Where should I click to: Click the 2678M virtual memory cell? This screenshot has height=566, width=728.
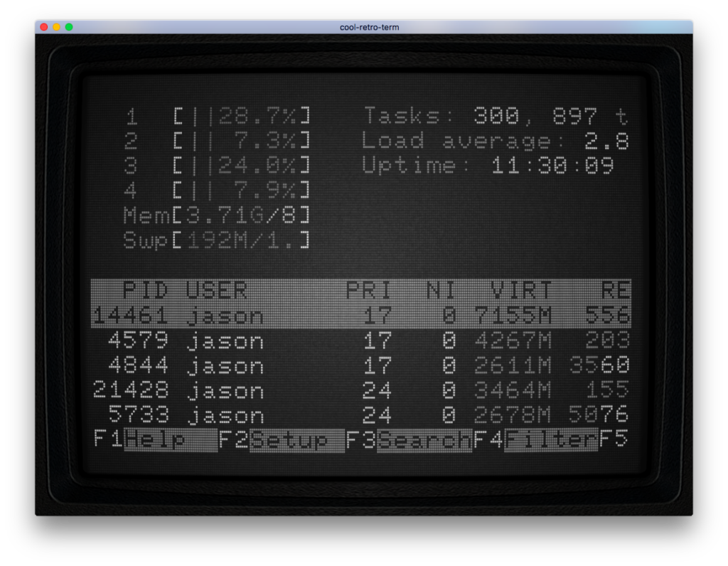click(x=513, y=415)
